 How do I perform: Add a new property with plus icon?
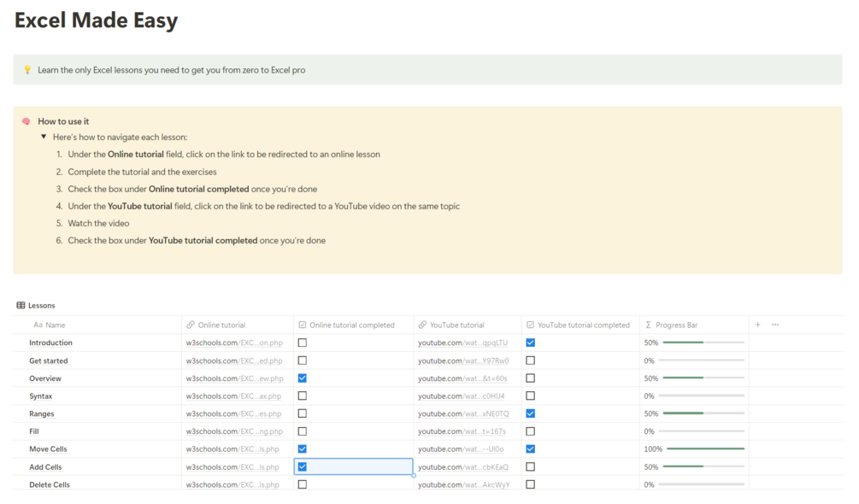coord(757,325)
